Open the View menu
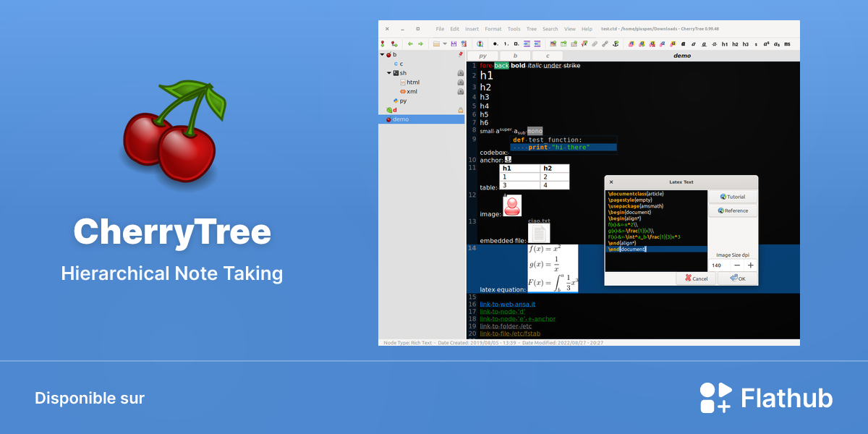Screen dimensions: 868x434 coord(570,29)
